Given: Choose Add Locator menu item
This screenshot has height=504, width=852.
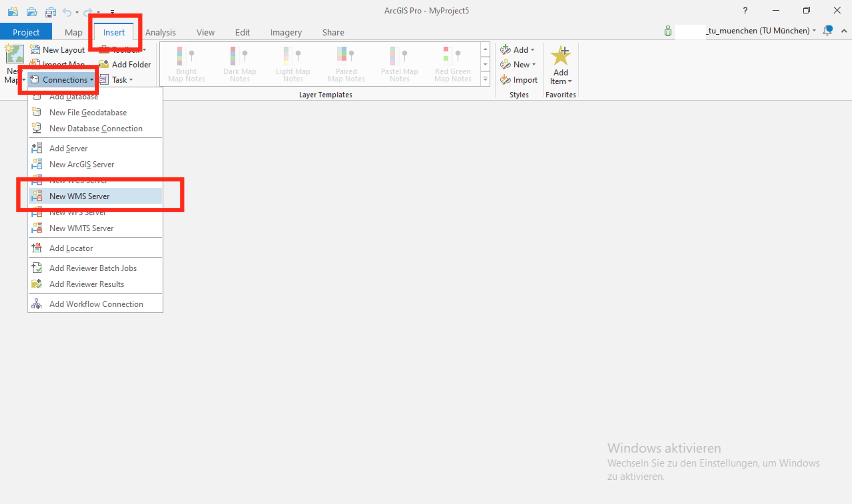Looking at the screenshot, I should pos(95,248).
